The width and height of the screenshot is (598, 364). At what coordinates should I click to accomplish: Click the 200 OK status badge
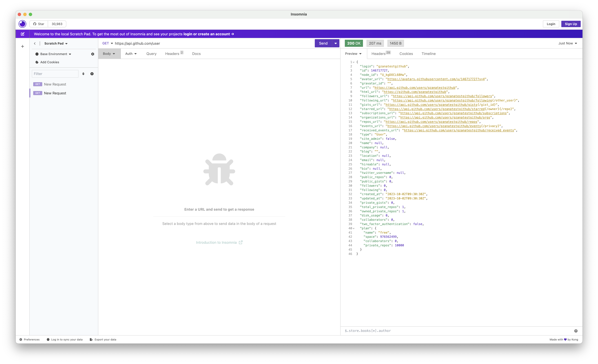(x=354, y=43)
